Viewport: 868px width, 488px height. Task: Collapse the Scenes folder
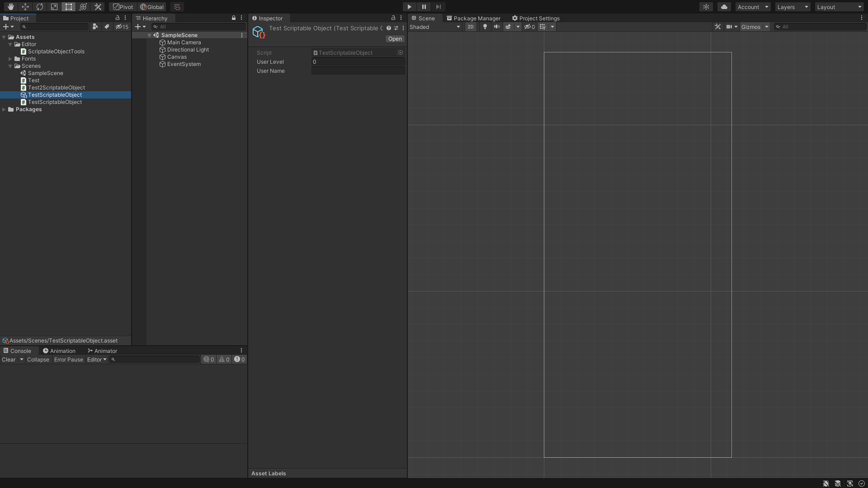(10, 66)
